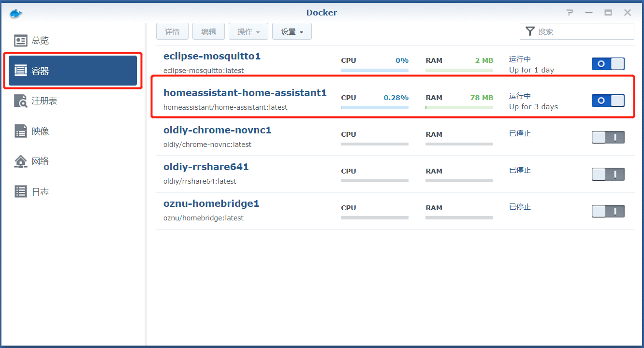Click the Docker whale logo icon
644x348 pixels.
15,13
